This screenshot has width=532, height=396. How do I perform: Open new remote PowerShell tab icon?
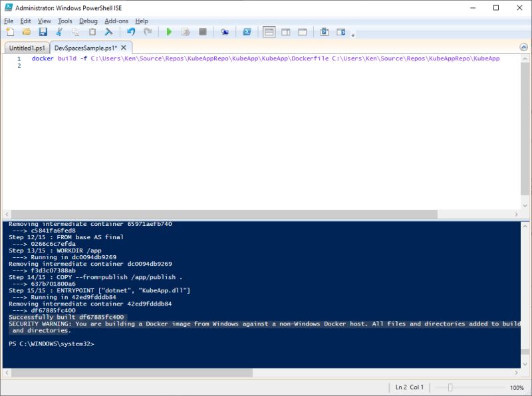click(x=224, y=32)
